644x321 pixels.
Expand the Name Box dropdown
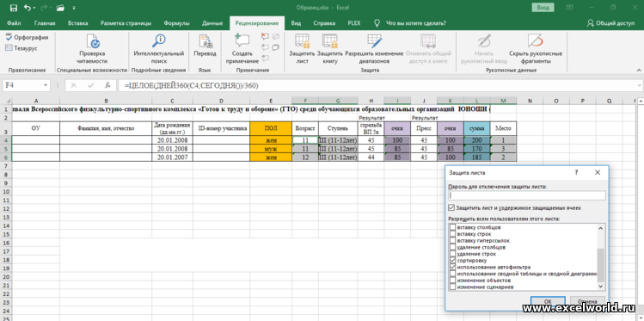[46, 85]
